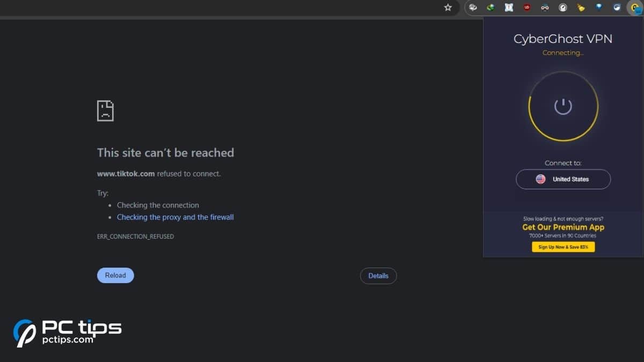
Task: Open the spy-glasses extension icon
Action: [545, 8]
